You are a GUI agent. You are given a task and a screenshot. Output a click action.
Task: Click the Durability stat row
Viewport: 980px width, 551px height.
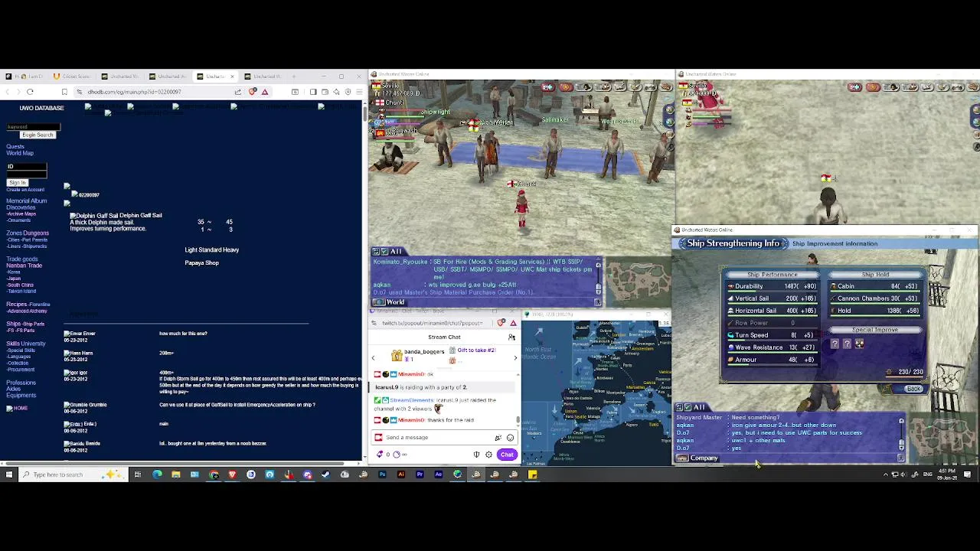tap(771, 286)
